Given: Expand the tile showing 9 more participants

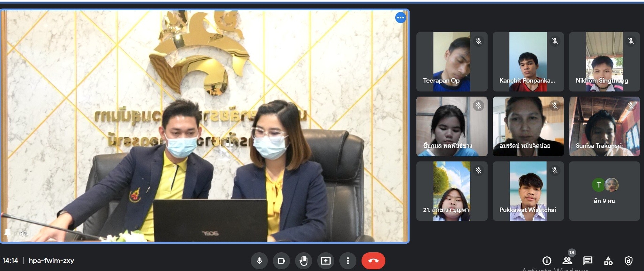Looking at the screenshot, I should click(604, 191).
